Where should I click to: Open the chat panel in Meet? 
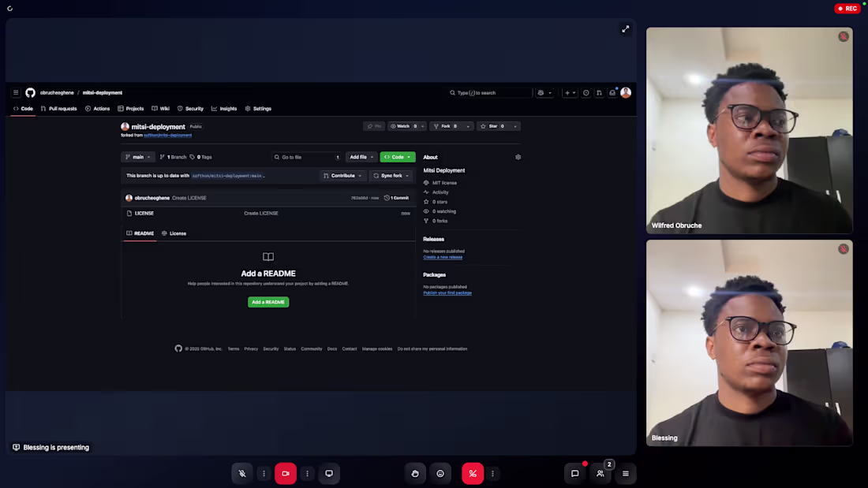[x=575, y=473]
